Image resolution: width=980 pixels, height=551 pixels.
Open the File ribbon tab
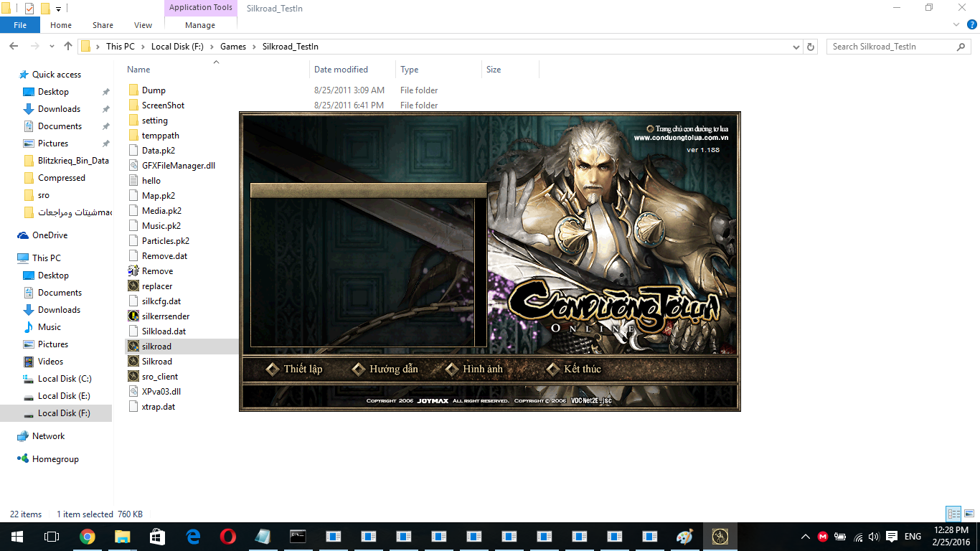pos(20,25)
